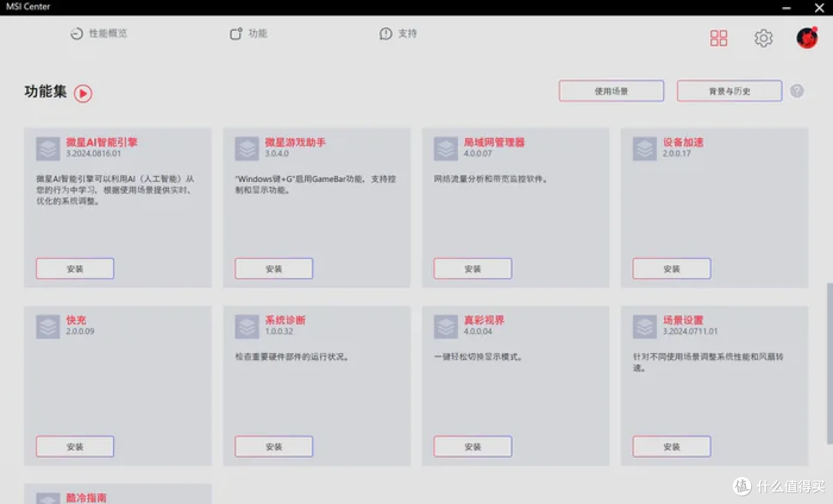This screenshot has height=504, width=833.
Task: Install 局域网管理器
Action: 472,268
